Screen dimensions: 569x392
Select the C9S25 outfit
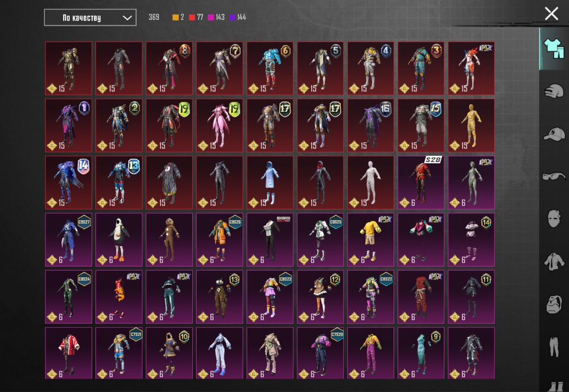tap(320, 240)
